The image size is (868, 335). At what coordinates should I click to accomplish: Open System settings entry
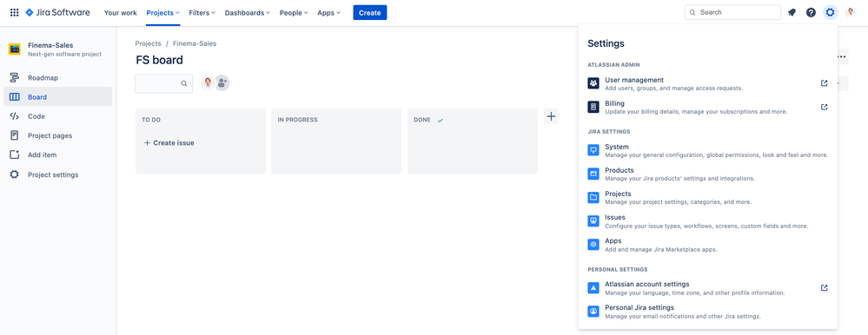[x=708, y=150]
